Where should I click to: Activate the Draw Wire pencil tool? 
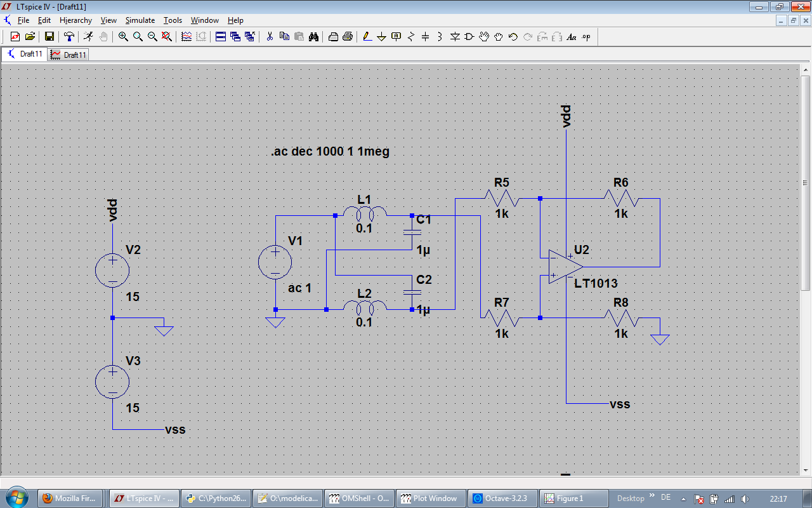(x=367, y=37)
